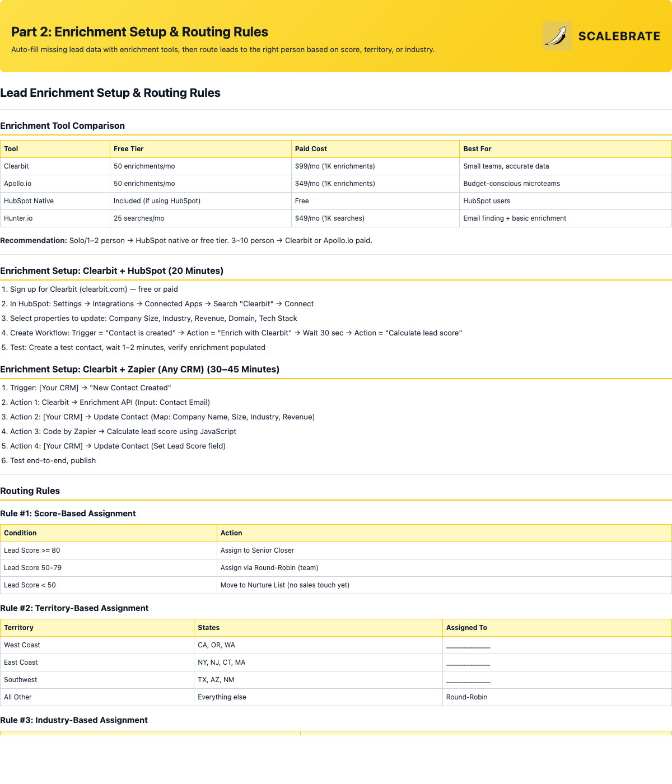
Task: Click the 'HubSpot users' cell
Action: (x=566, y=201)
